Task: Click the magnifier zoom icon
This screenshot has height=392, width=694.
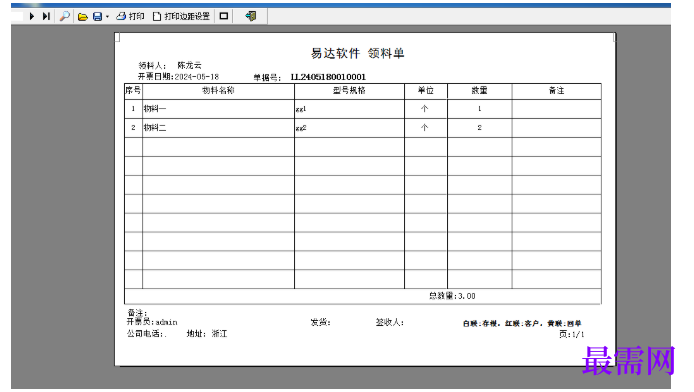Action: [x=65, y=16]
